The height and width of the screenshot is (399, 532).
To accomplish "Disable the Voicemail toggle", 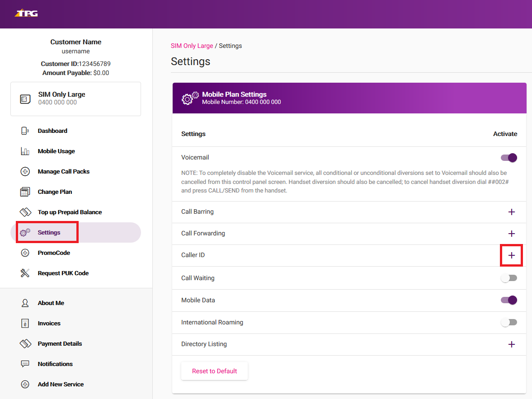I will (509, 157).
